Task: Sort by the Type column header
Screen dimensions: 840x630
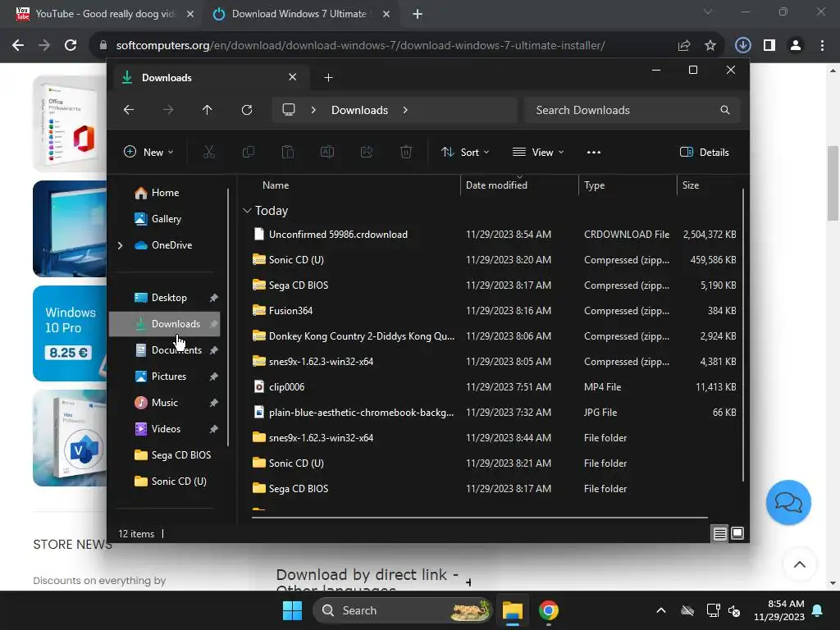Action: [x=595, y=185]
